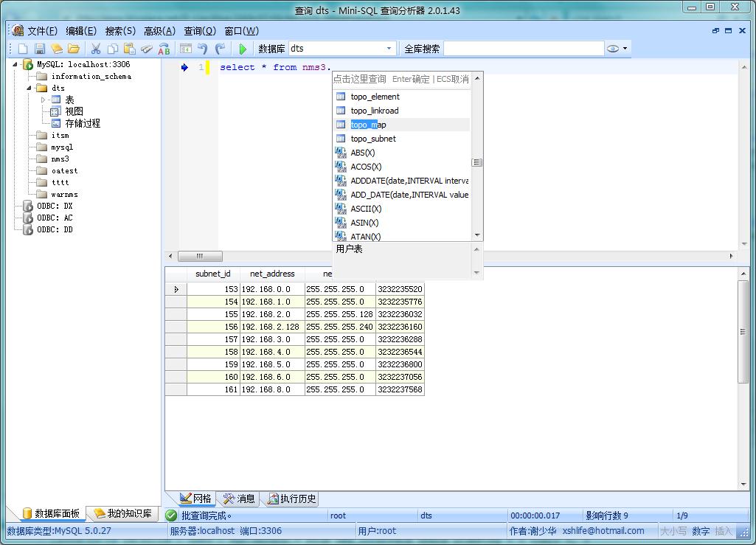Choose topo_map from autocomplete list

coord(402,125)
